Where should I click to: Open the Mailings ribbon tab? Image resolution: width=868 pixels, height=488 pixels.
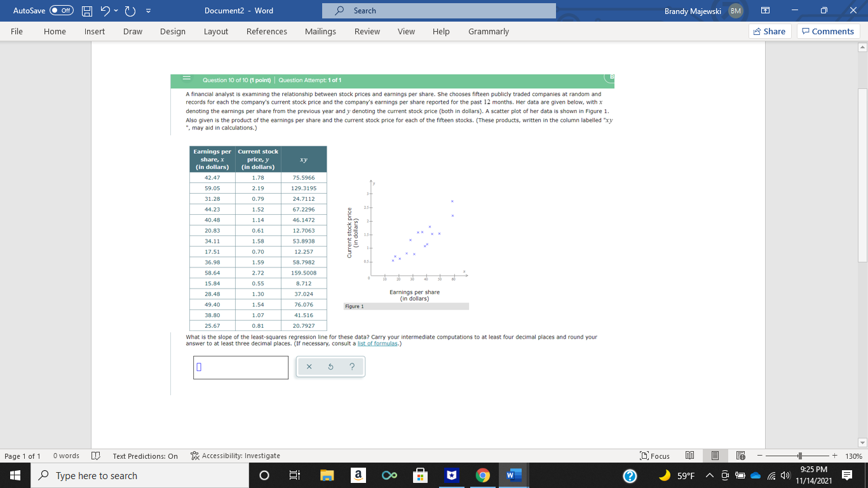(320, 31)
